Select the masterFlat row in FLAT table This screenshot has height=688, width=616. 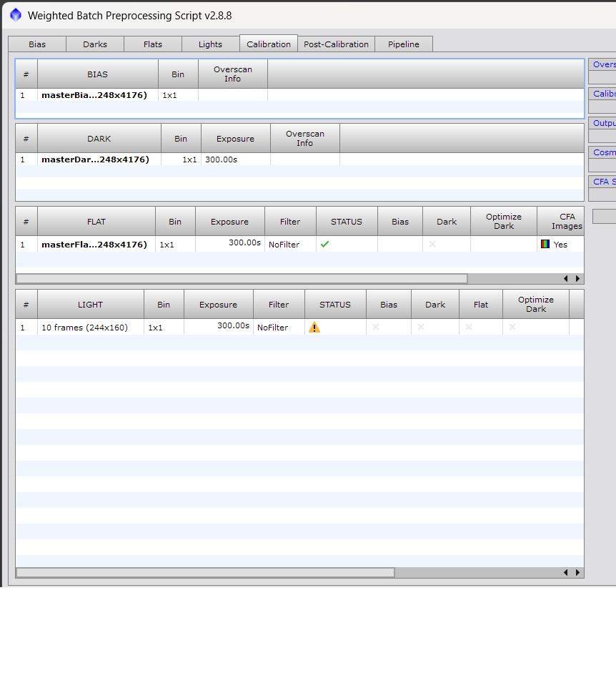coord(300,244)
